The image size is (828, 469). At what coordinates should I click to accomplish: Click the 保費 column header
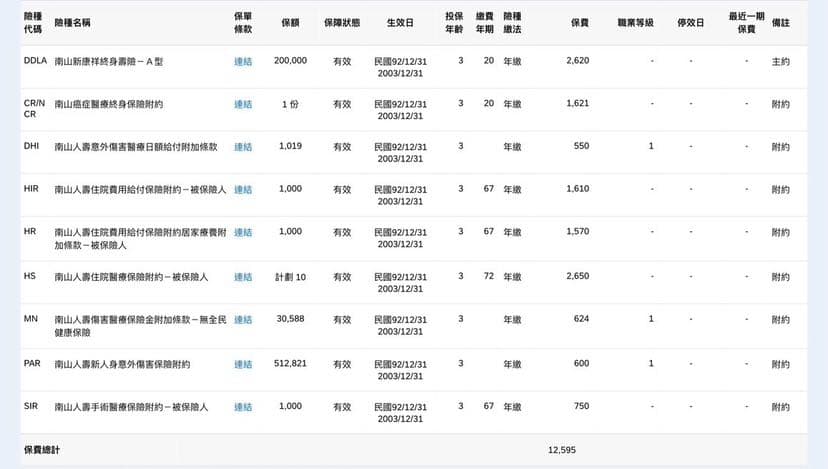580,23
